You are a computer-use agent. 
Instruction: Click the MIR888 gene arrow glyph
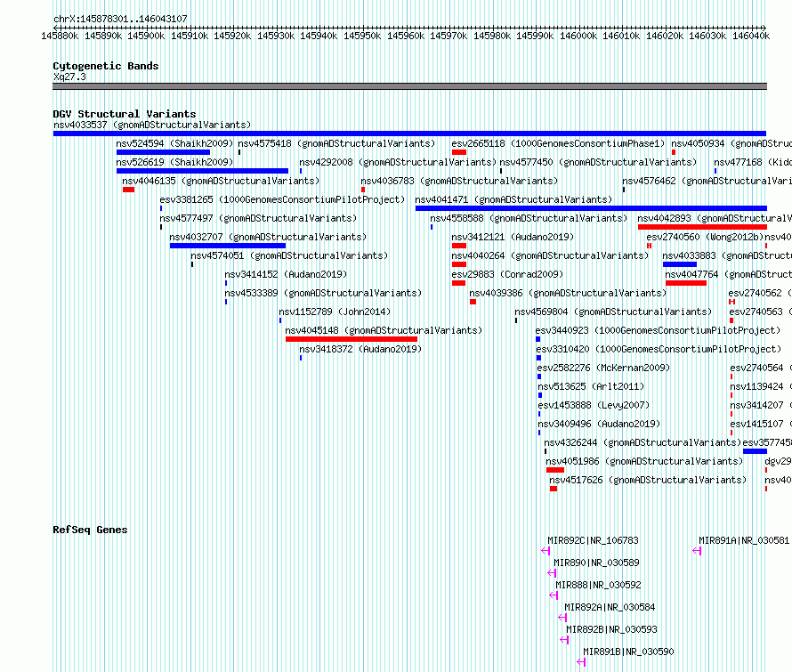[x=554, y=595]
